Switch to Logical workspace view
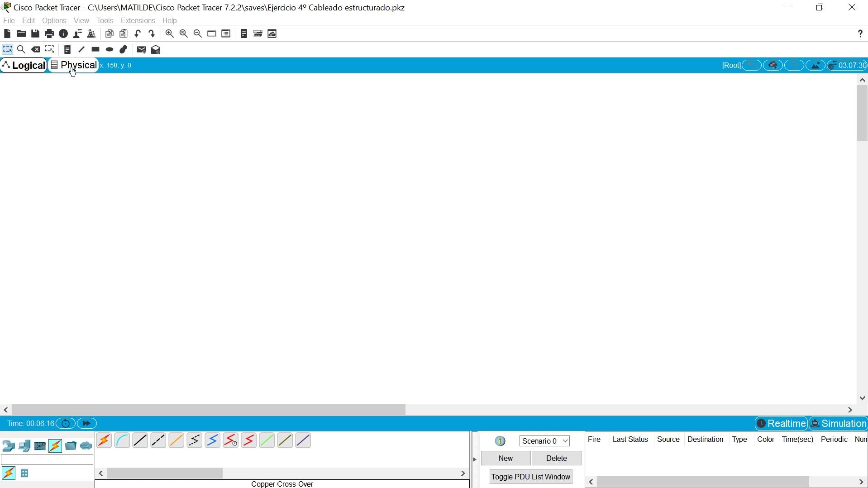This screenshot has width=868, height=488. [24, 66]
